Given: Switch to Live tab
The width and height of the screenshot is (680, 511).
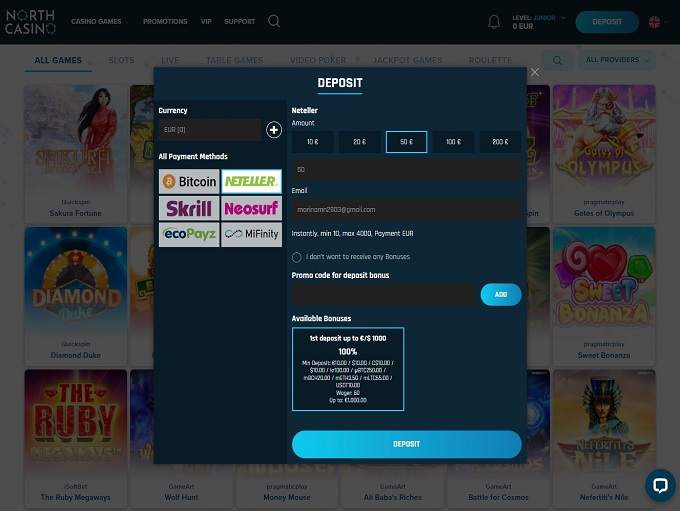Looking at the screenshot, I should tap(170, 60).
